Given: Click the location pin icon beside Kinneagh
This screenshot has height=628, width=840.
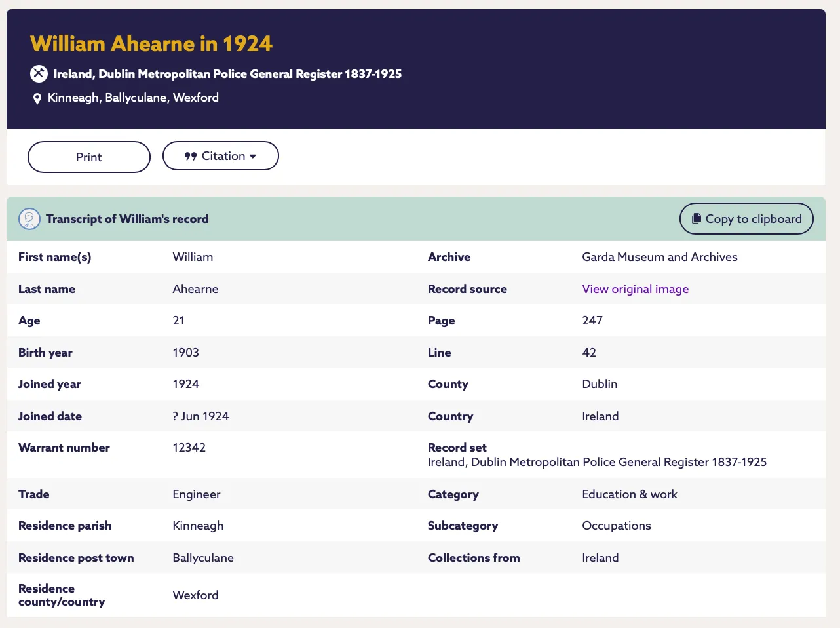Looking at the screenshot, I should [37, 98].
